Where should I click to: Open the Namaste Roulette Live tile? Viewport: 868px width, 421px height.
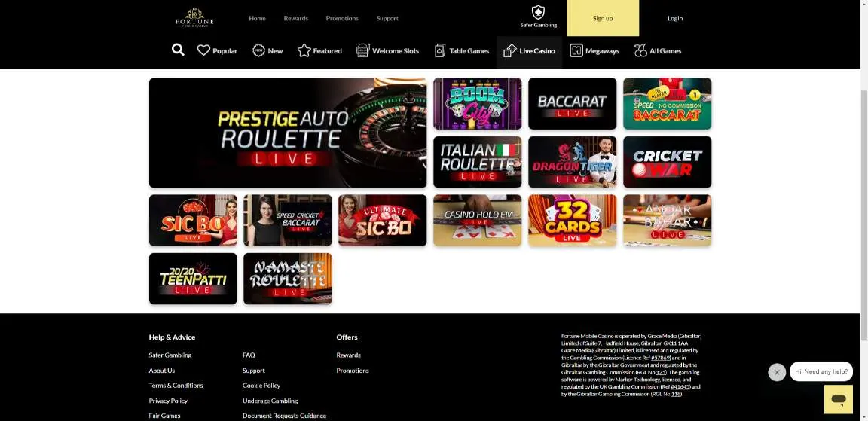pos(288,279)
